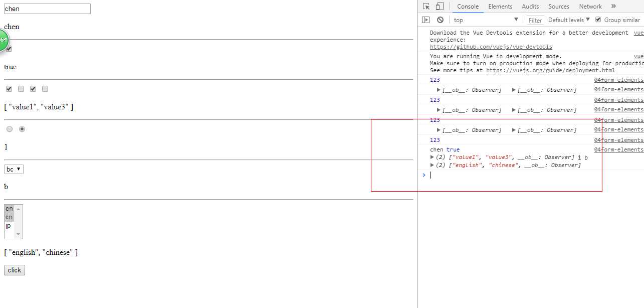The height and width of the screenshot is (308, 644).
Task: Check the second checkbox in the group
Action: pyautogui.click(x=21, y=89)
